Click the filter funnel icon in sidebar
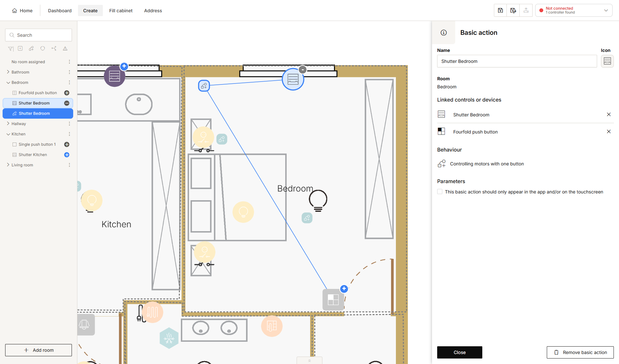This screenshot has width=619, height=364. [11, 49]
